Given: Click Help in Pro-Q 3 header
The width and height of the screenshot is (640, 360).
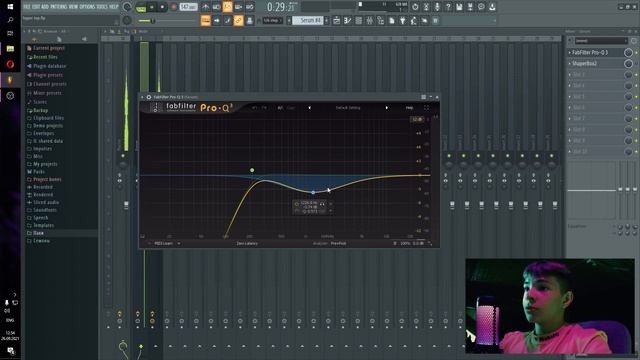Looking at the screenshot, I should click(x=409, y=108).
